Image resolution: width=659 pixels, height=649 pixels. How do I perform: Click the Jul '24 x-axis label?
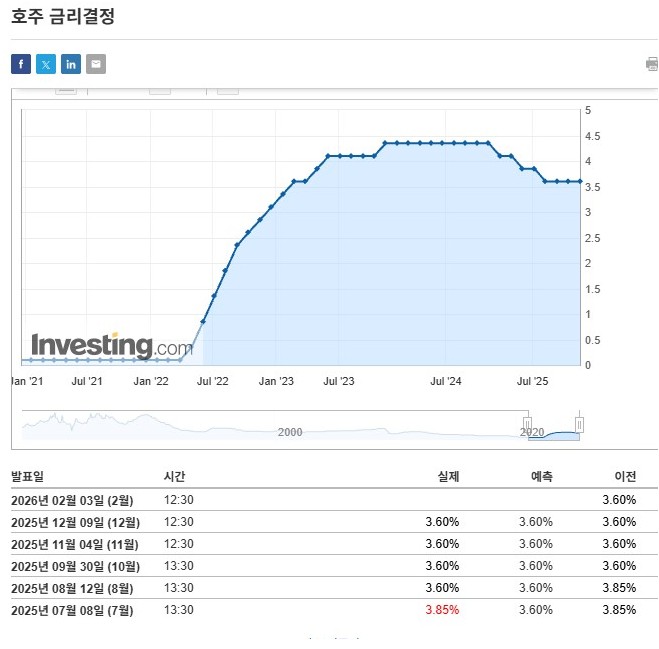click(x=446, y=381)
